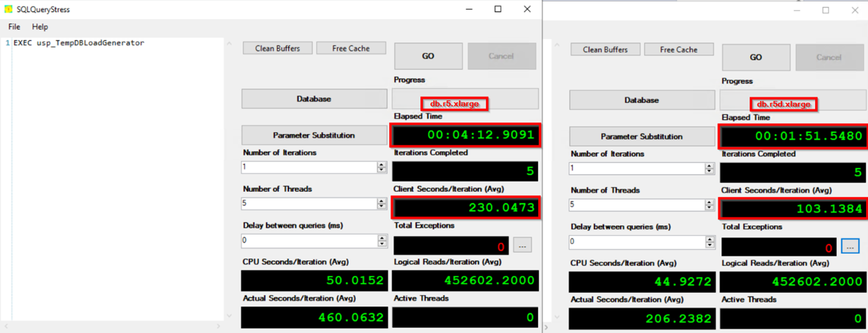Click Number of Iterations field in right window

637,169
